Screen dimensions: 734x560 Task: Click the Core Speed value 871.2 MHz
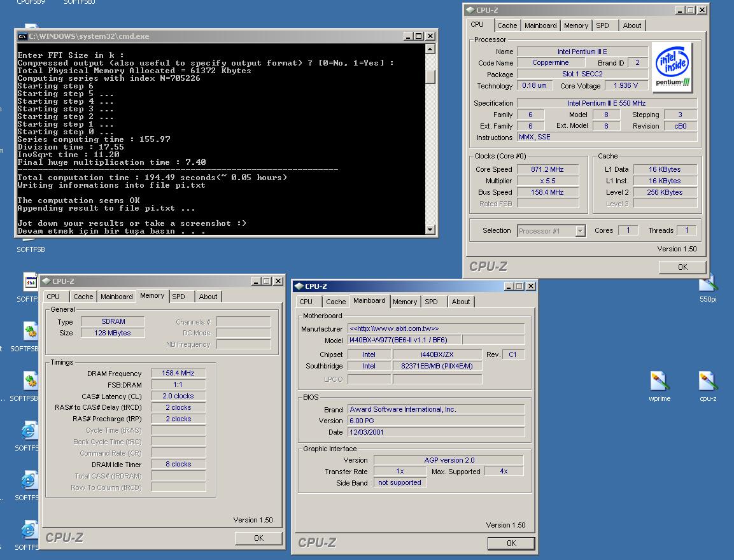[547, 169]
